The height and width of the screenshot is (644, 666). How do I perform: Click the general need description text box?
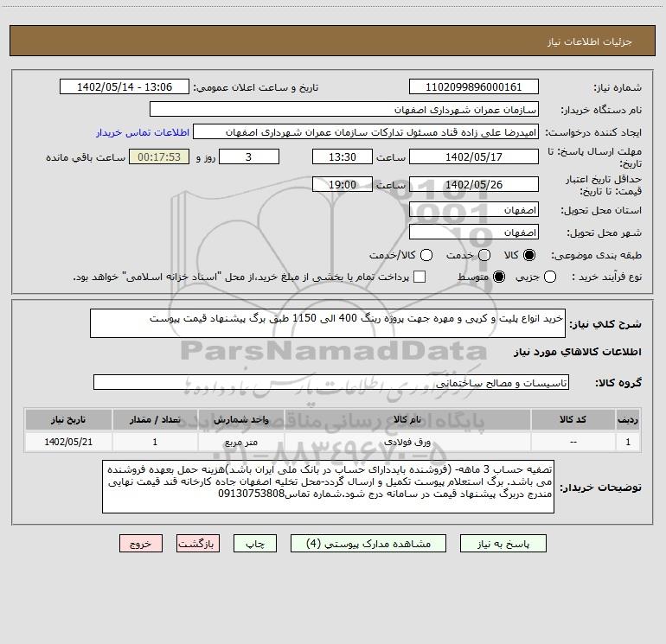click(328, 323)
